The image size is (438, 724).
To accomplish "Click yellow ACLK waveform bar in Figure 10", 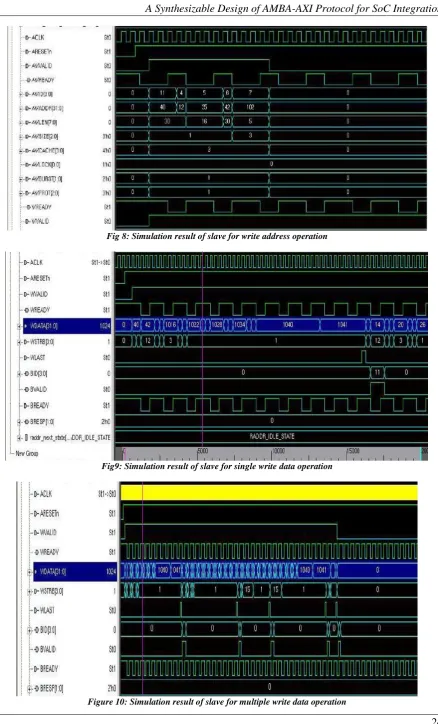I will point(269,493).
